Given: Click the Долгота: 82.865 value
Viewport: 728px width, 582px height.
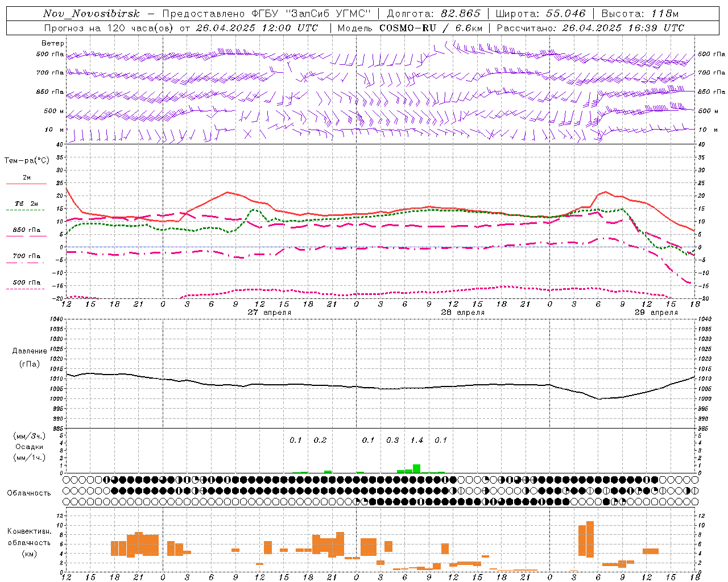Looking at the screenshot, I should (433, 14).
